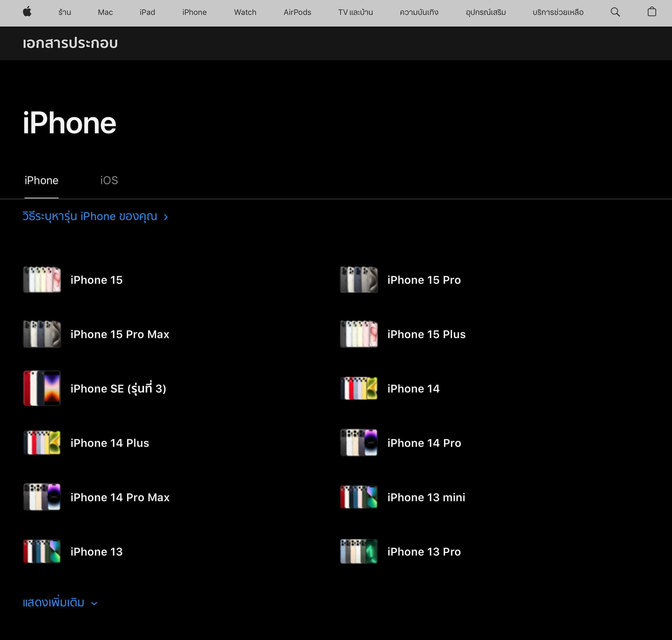Viewport: 672px width, 640px height.
Task: Click the iPhone 14 Plus product image
Action: 42,443
